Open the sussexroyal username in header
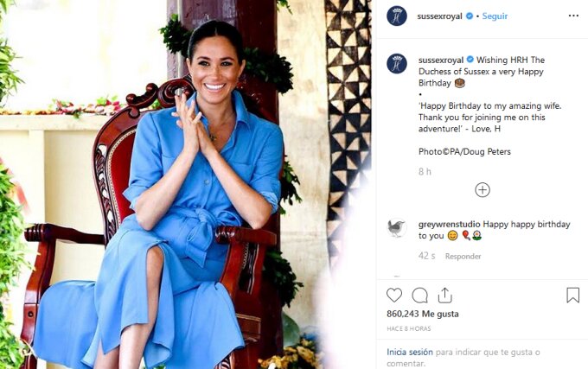Image resolution: width=588 pixels, height=369 pixels. pyautogui.click(x=439, y=16)
